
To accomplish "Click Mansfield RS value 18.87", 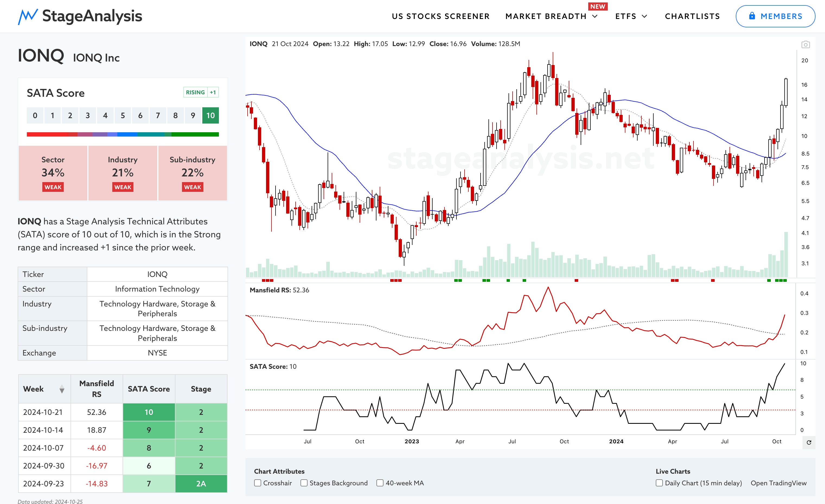I will [x=97, y=430].
